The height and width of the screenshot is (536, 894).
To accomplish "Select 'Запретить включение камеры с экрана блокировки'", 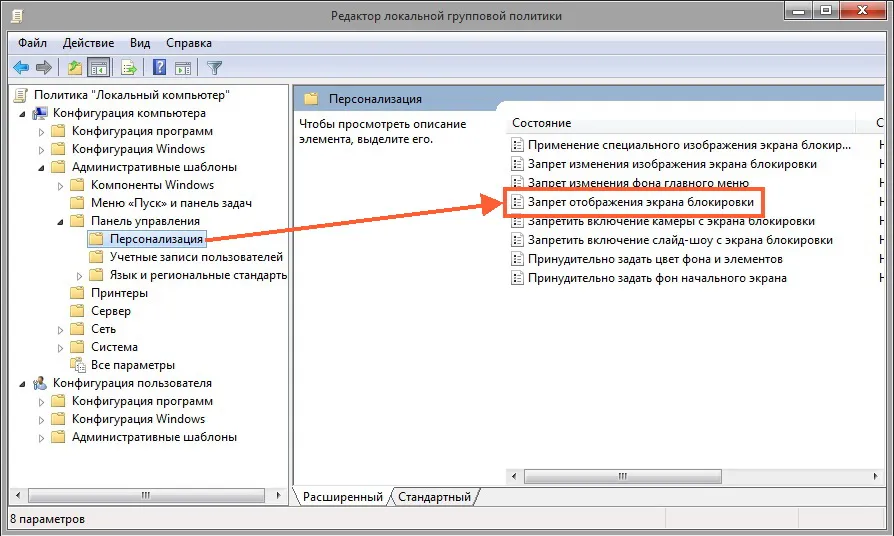I will [x=671, y=221].
